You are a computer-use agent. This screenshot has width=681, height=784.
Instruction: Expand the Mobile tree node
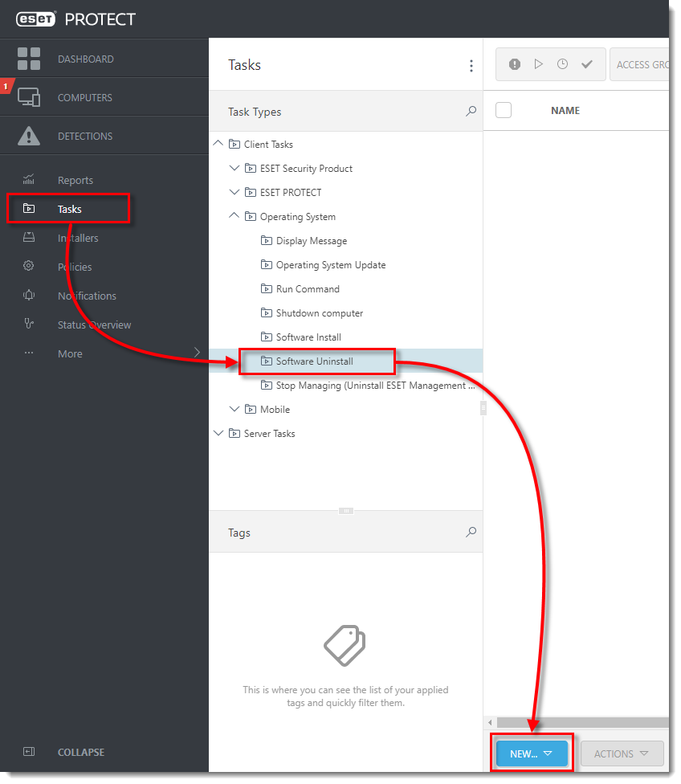coord(234,409)
